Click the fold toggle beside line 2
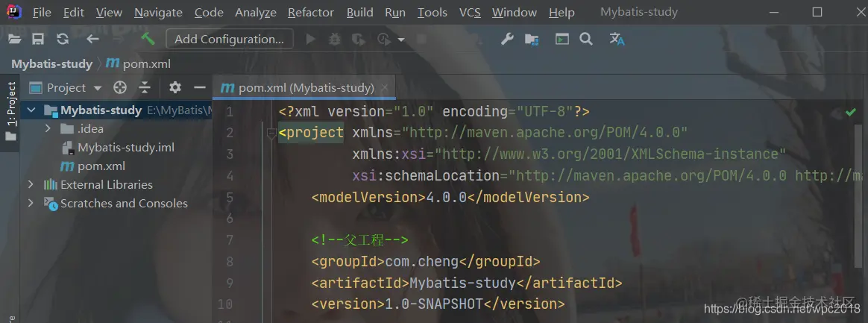Viewport: 868px width, 323px height. coord(271,133)
